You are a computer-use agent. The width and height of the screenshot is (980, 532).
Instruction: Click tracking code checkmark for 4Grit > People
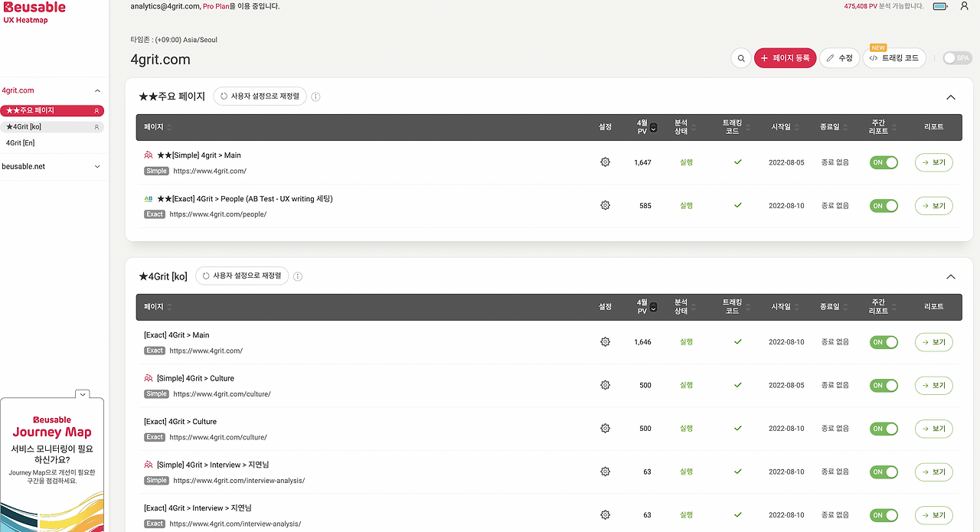(x=738, y=205)
